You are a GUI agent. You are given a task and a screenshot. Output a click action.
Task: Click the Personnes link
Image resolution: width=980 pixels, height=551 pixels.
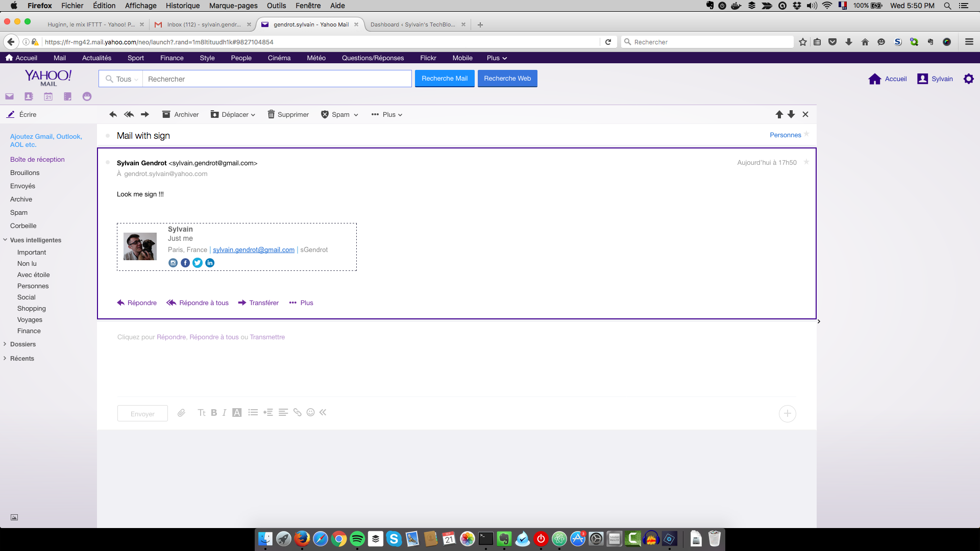pyautogui.click(x=785, y=135)
